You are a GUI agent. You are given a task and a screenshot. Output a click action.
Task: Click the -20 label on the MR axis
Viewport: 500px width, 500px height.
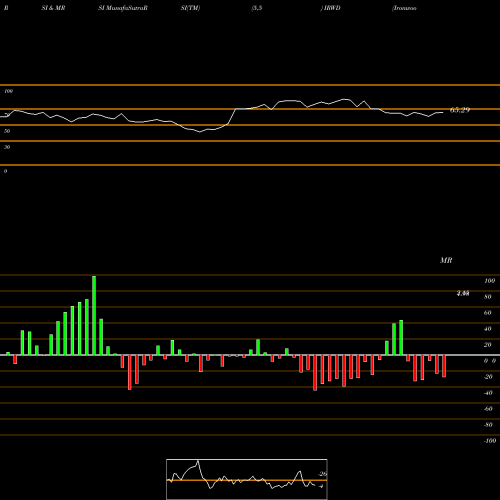pyautogui.click(x=488, y=377)
